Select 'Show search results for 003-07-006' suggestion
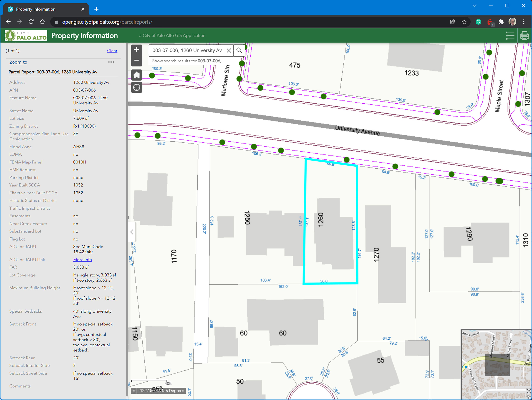Viewport: 532px width, 400px height. tap(189, 61)
